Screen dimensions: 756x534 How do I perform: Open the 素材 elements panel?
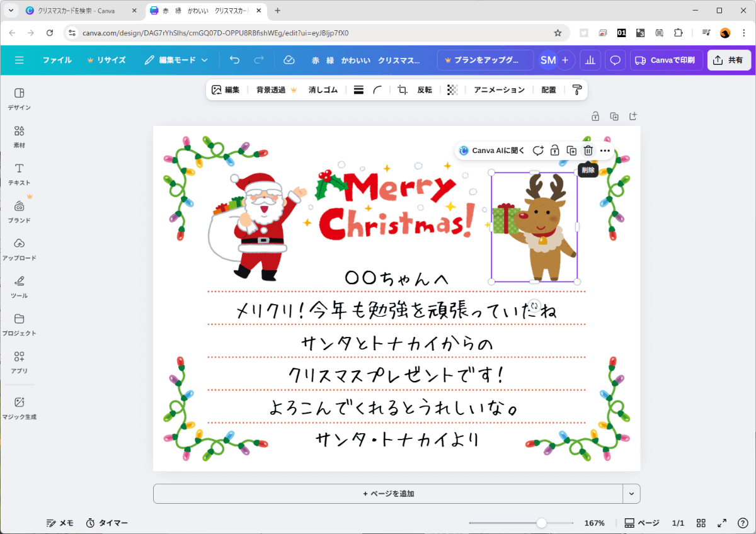[x=19, y=137]
